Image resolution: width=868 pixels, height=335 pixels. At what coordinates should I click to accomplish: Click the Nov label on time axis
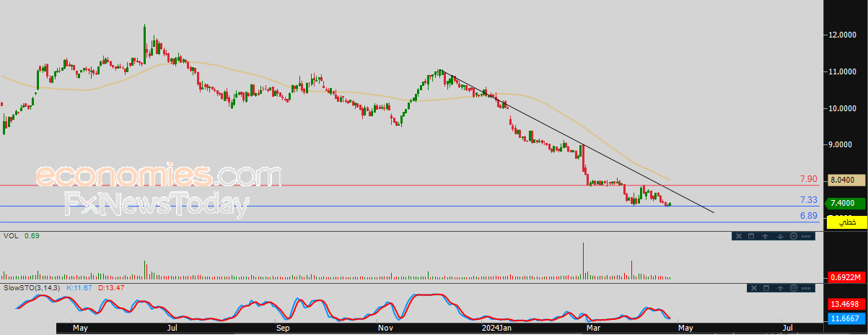(385, 329)
